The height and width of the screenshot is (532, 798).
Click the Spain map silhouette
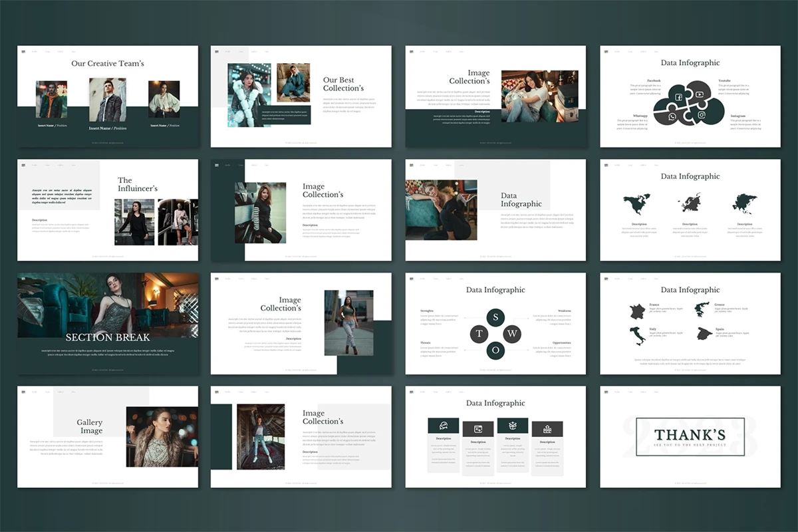pos(704,333)
